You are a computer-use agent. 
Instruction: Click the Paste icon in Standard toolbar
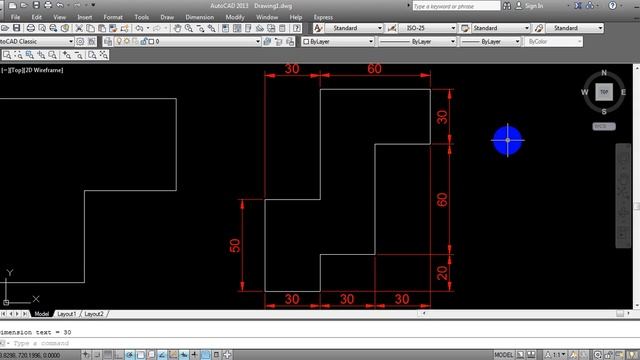point(102,28)
